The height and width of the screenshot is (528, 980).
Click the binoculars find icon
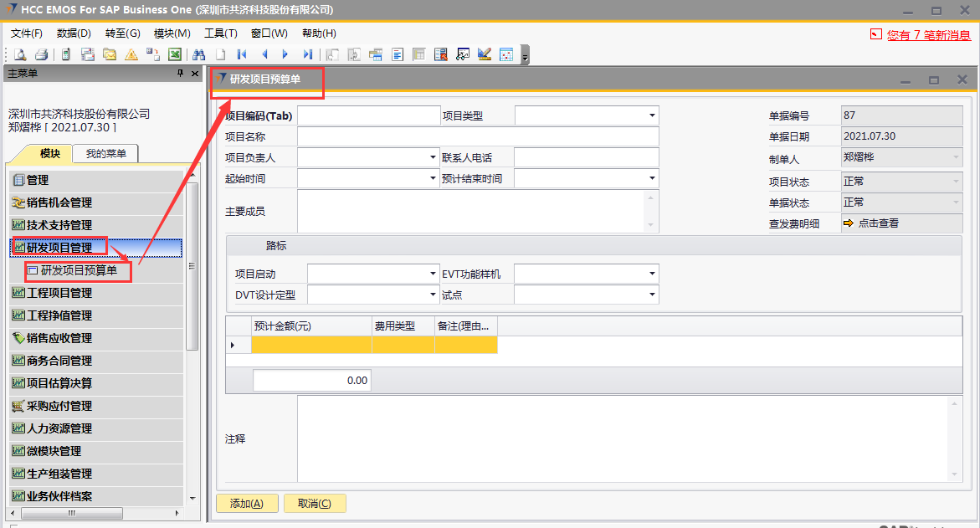point(198,54)
